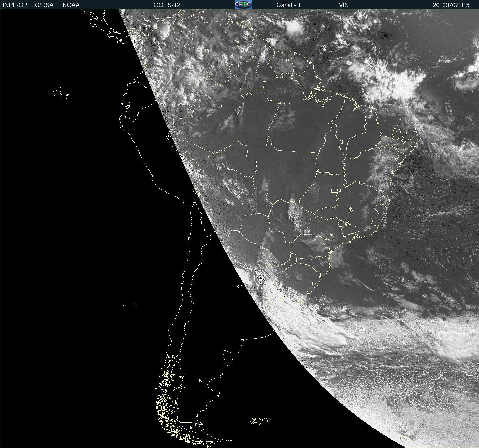Click the CPTEC logo in the header
Screen dimensions: 479x448
click(243, 5)
